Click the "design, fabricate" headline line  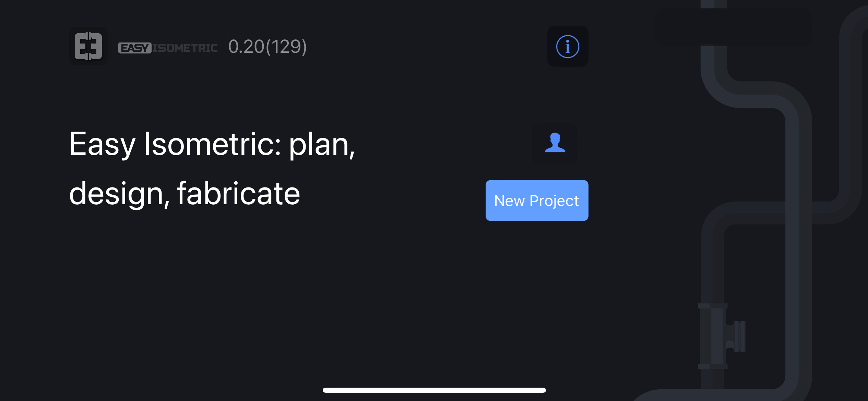(x=185, y=194)
